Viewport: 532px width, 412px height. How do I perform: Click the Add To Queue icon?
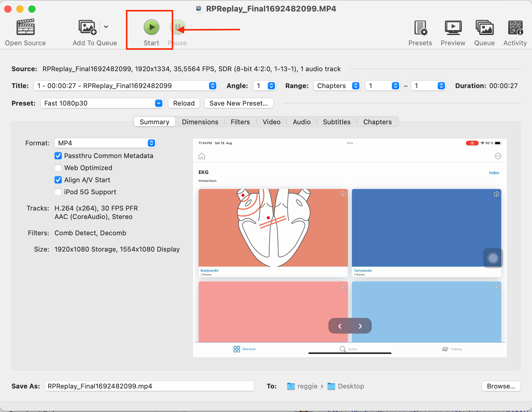tap(87, 27)
